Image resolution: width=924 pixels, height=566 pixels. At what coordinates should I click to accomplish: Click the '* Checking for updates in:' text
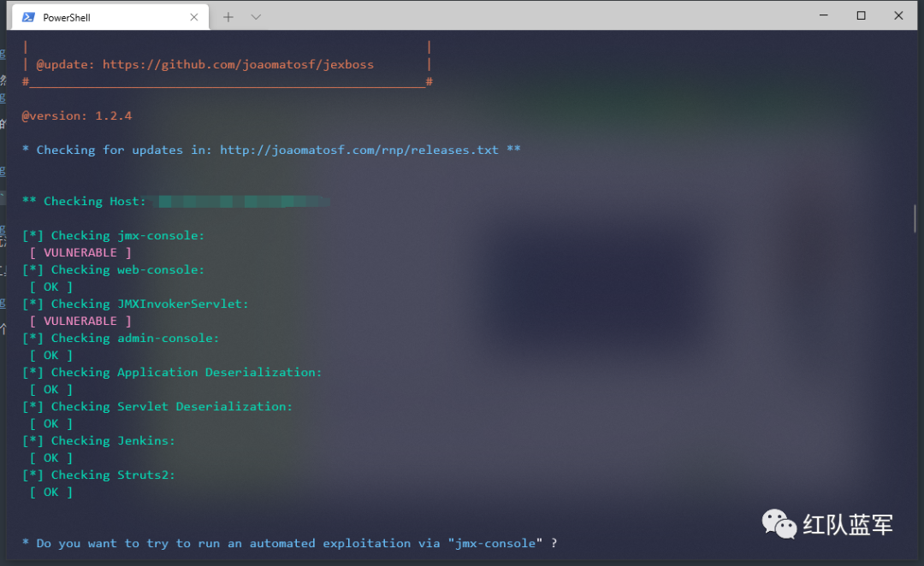(116, 150)
